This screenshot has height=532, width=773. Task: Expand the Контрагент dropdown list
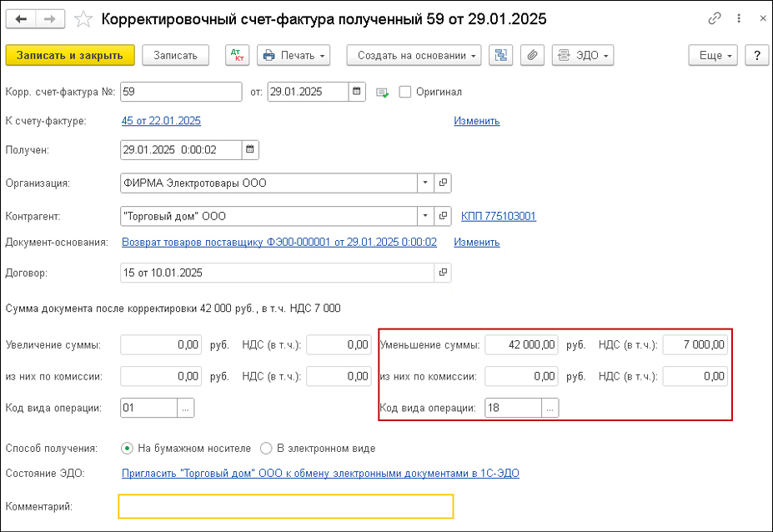click(425, 217)
